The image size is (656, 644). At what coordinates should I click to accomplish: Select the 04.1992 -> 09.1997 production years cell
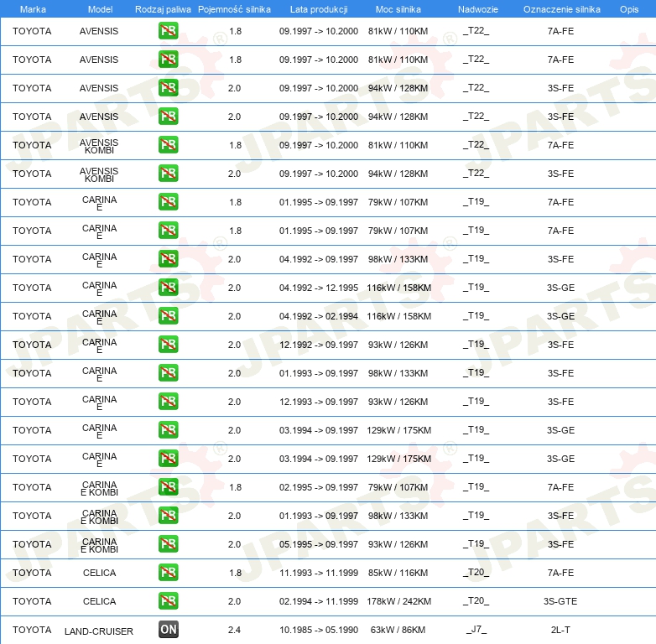point(319,259)
